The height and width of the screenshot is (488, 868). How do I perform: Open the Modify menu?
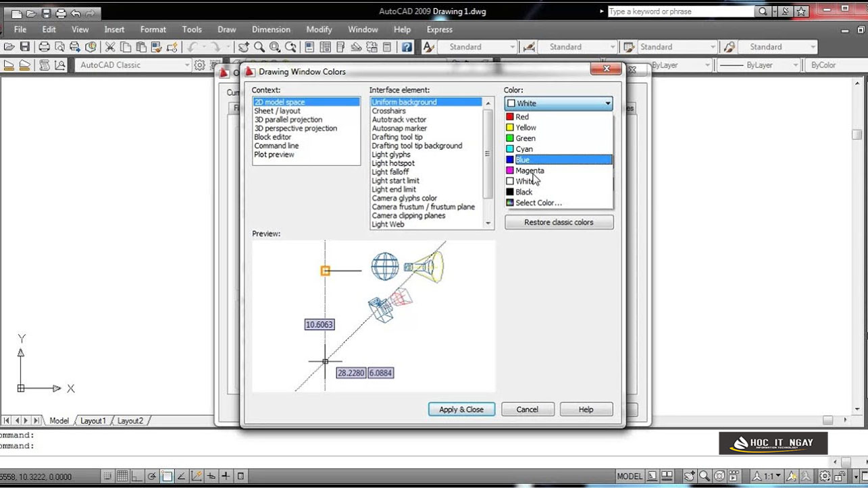point(319,30)
